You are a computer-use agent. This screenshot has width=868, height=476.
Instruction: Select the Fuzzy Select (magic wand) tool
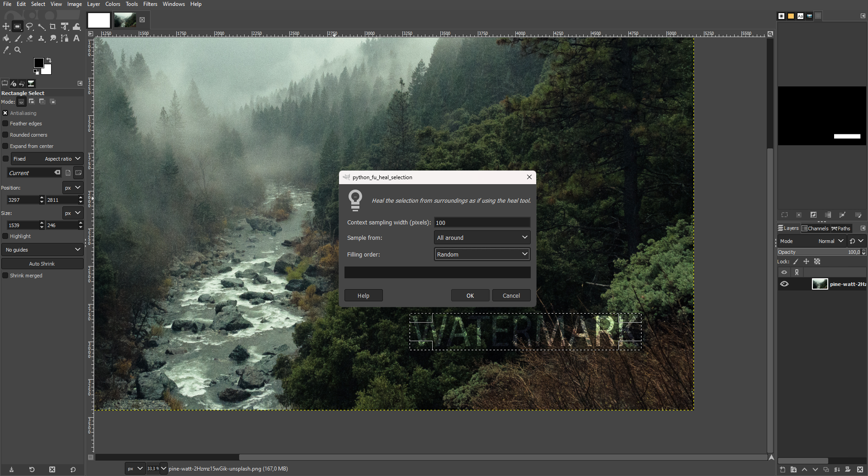tap(41, 26)
